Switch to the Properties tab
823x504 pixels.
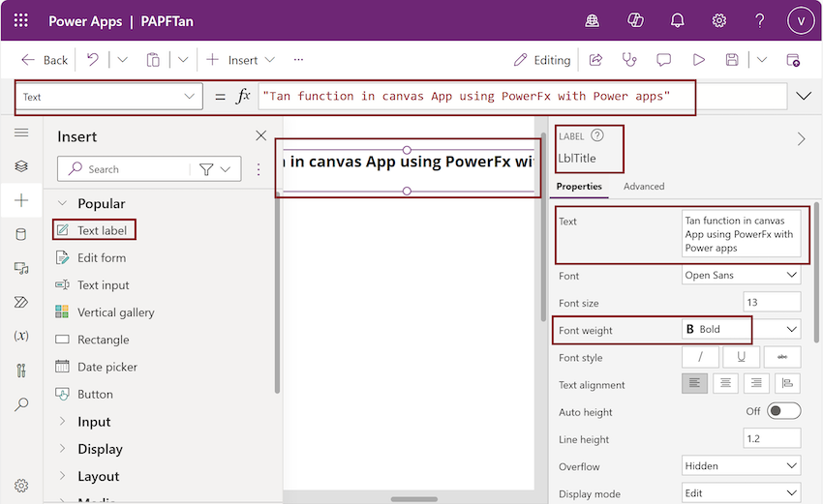579,186
